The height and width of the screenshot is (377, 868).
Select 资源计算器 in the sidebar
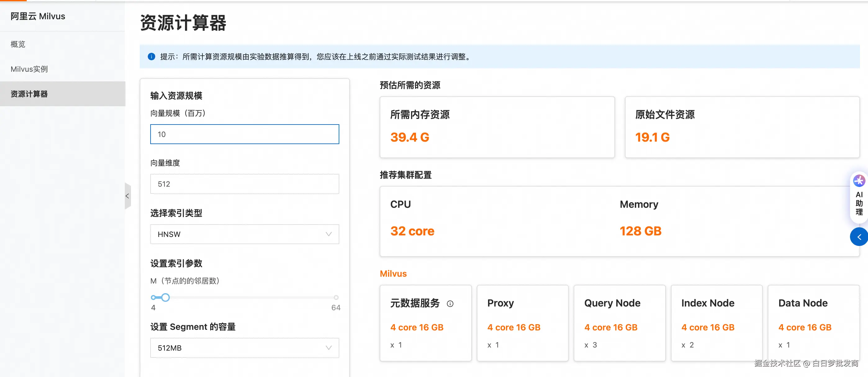tap(29, 94)
